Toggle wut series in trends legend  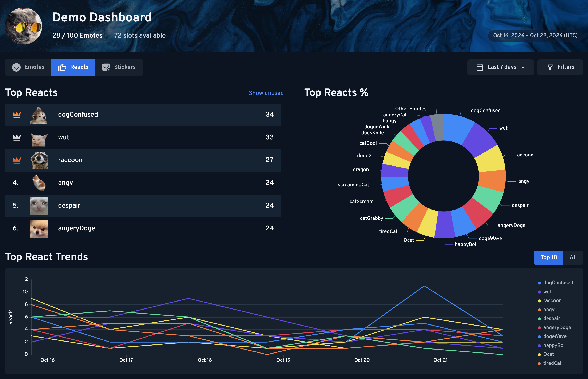(x=544, y=292)
